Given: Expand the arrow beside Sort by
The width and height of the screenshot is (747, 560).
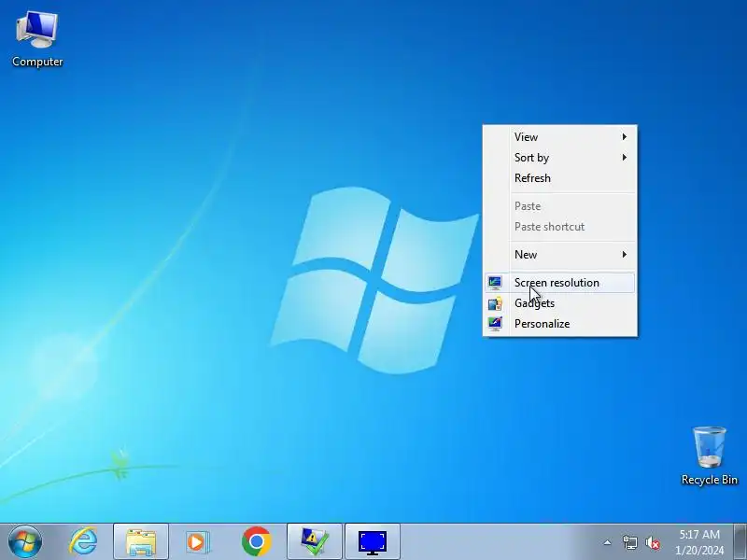Looking at the screenshot, I should point(624,158).
